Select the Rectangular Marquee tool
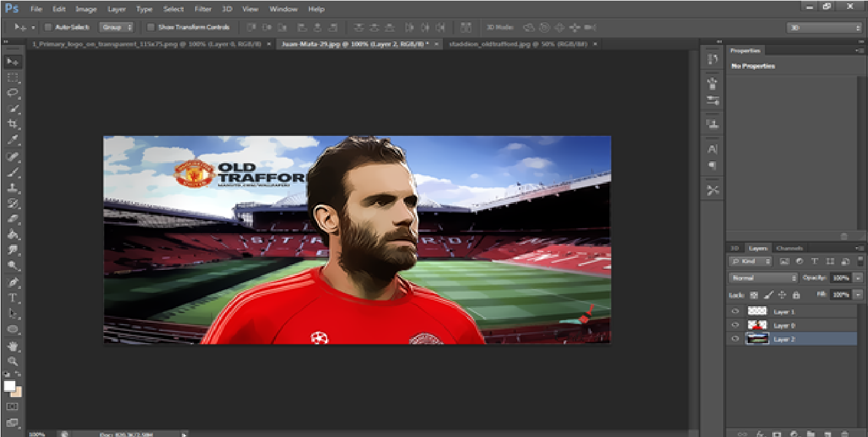The height and width of the screenshot is (437, 868). point(13,77)
